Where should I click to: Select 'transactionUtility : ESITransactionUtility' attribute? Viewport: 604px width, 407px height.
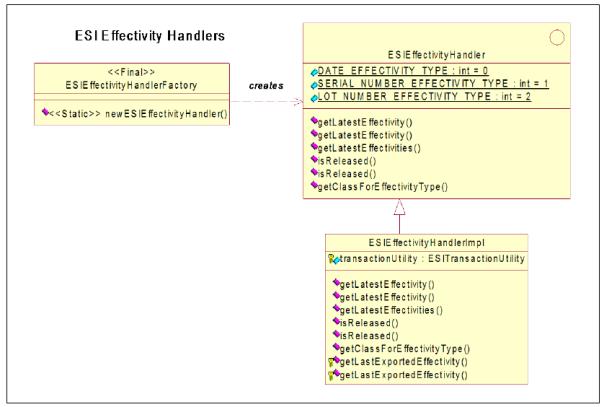(433, 259)
